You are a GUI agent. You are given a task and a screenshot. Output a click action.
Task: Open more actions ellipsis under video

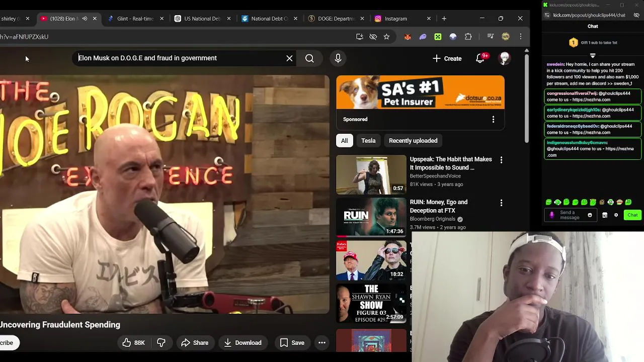(322, 343)
